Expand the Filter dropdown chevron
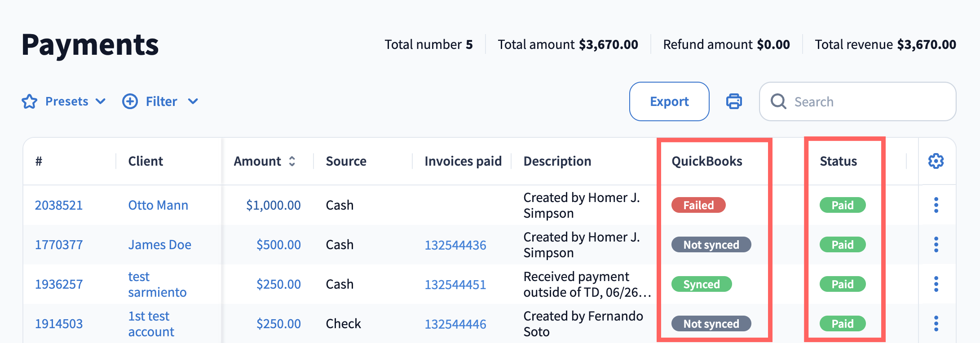Image resolution: width=980 pixels, height=343 pixels. [193, 101]
